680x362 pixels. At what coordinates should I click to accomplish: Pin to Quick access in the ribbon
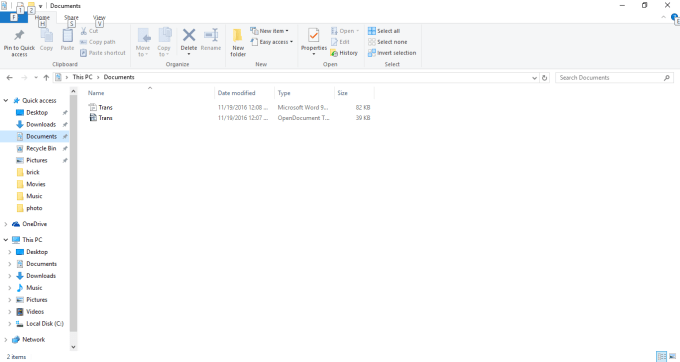(19, 43)
